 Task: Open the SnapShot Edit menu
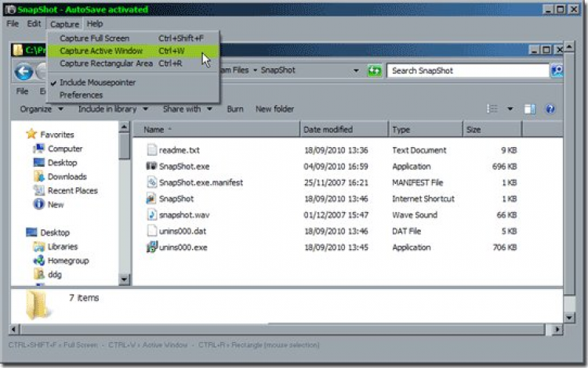[x=34, y=23]
